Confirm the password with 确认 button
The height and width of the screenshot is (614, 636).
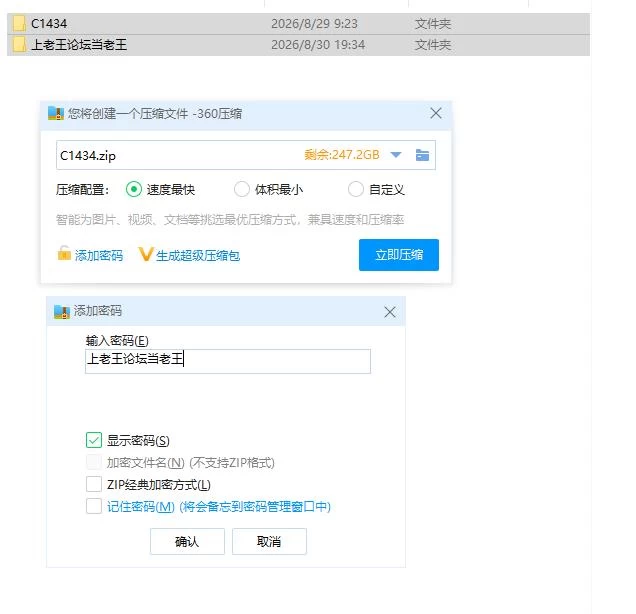click(187, 541)
